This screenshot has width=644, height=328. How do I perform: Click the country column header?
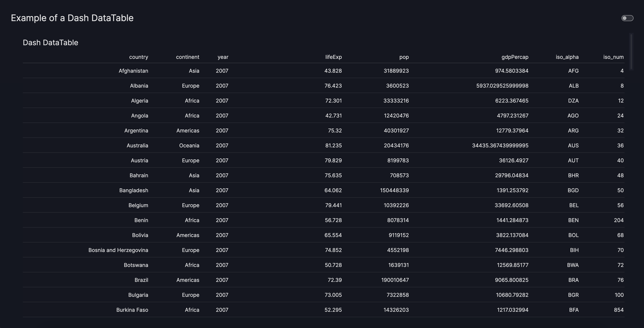(138, 57)
